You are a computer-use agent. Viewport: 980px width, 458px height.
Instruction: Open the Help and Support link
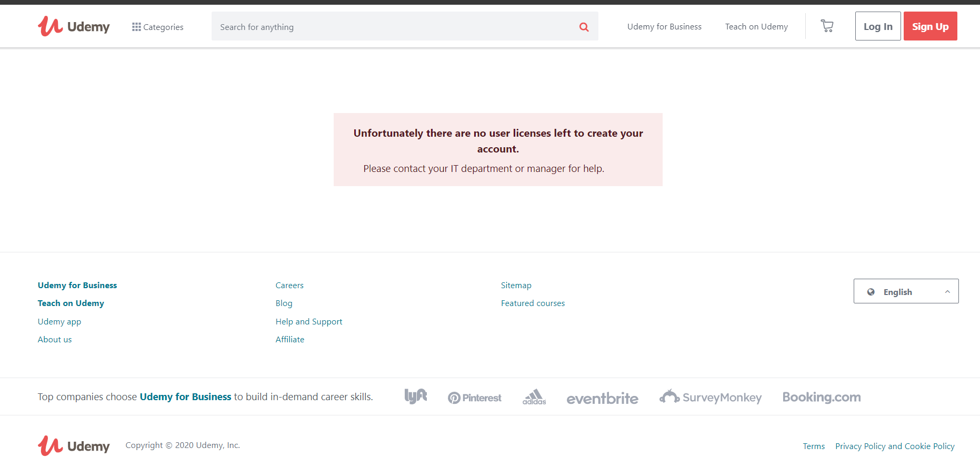(309, 322)
